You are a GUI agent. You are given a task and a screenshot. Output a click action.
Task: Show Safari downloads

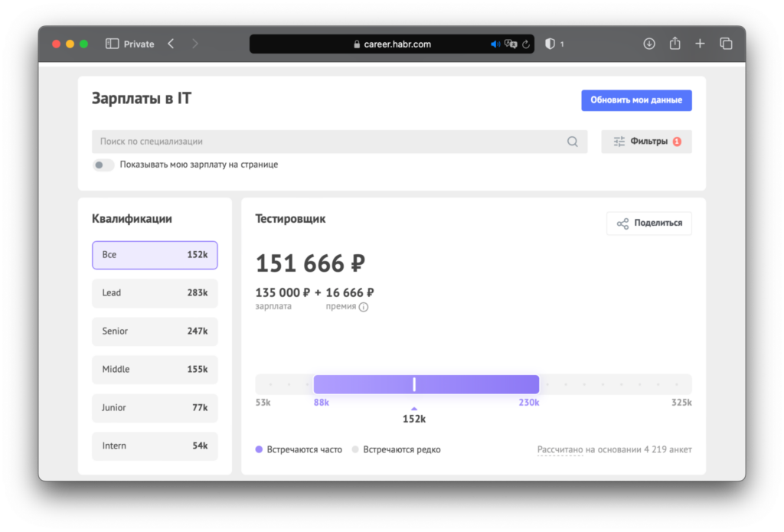pos(649,44)
